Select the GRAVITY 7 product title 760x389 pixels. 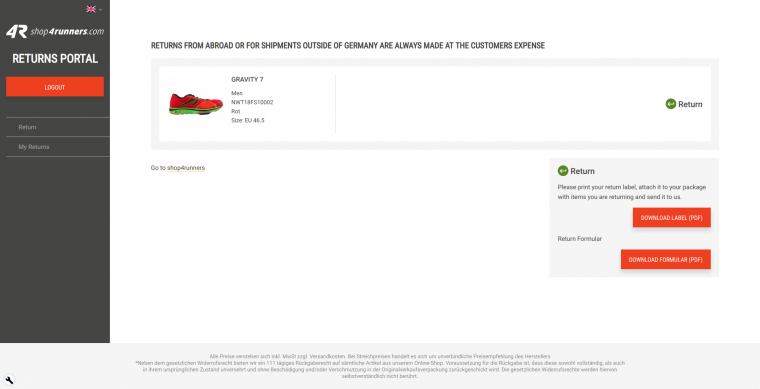(x=247, y=79)
